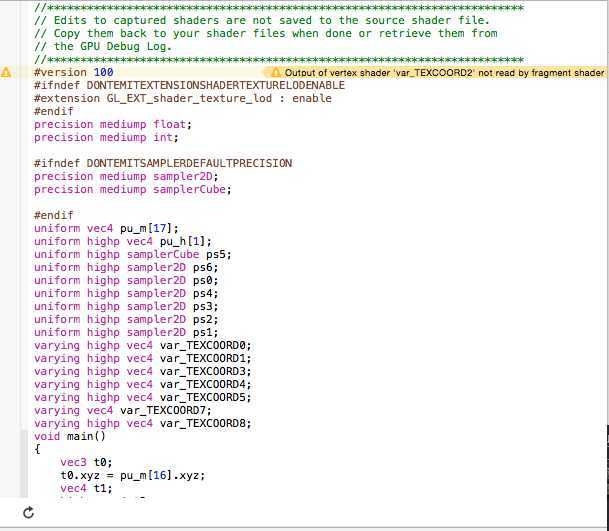Place cursor on #ifndef DONTEMITEXTENSIONSHADERTEXTURELODENABLE line

click(189, 86)
